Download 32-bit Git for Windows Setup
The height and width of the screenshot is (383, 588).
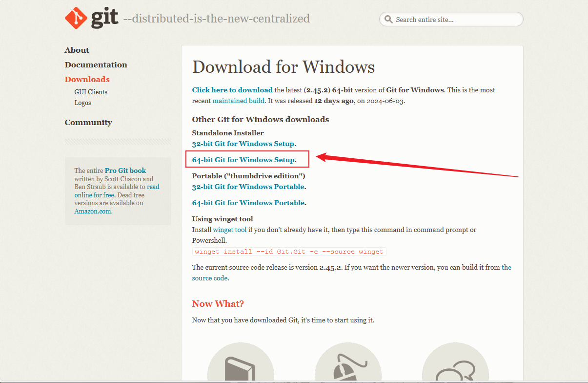(243, 144)
